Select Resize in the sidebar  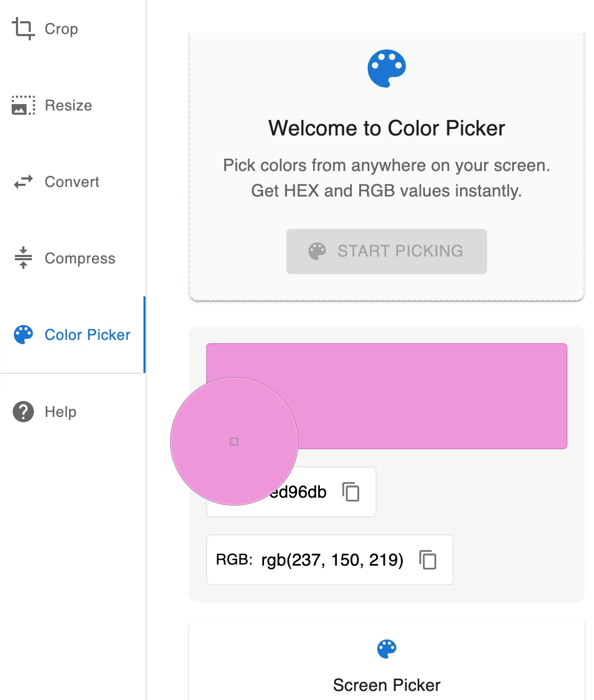pyautogui.click(x=72, y=105)
